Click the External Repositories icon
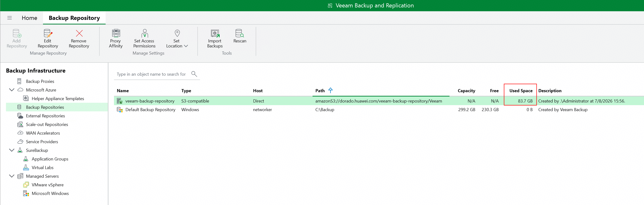Image resolution: width=644 pixels, height=205 pixels. point(20,115)
